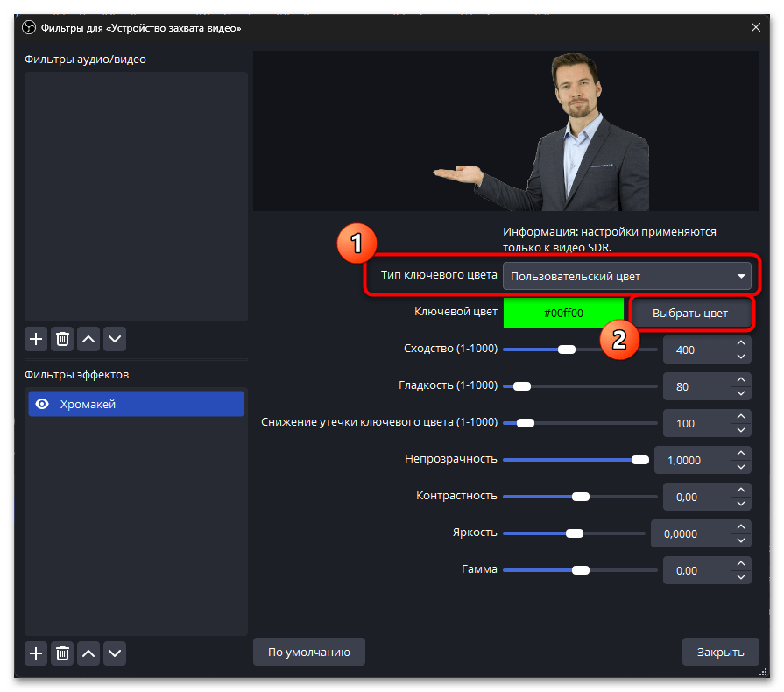Click the green #00ff00 key color swatch
784x692 pixels.
point(563,313)
